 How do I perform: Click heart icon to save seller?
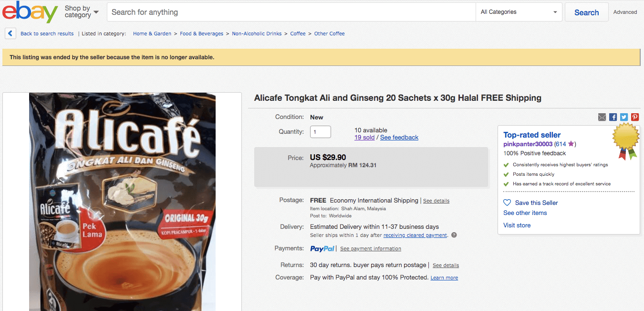point(507,203)
